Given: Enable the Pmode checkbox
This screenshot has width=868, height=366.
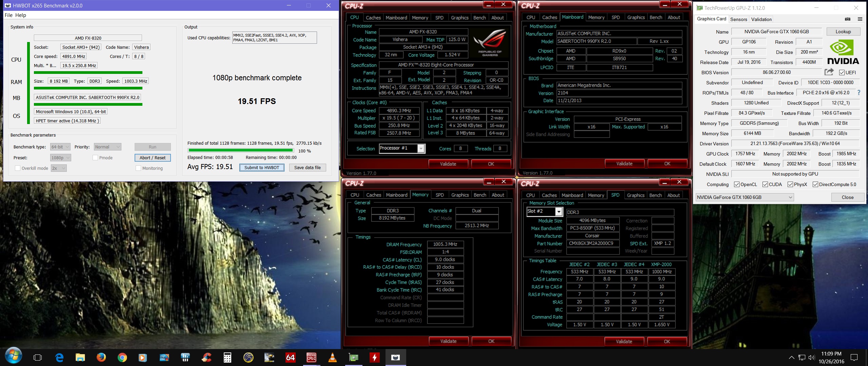Looking at the screenshot, I should [x=95, y=158].
